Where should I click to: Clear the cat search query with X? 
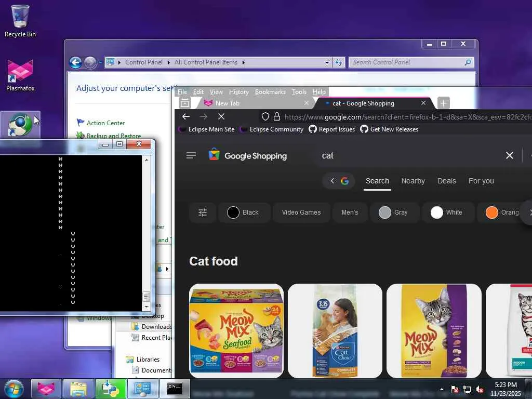[509, 155]
